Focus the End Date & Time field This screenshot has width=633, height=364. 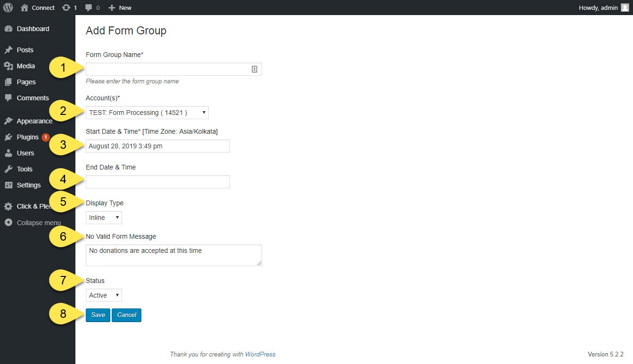pyautogui.click(x=158, y=182)
